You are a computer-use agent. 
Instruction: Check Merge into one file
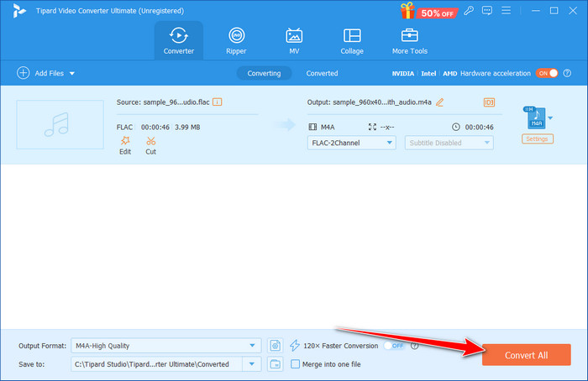(295, 364)
